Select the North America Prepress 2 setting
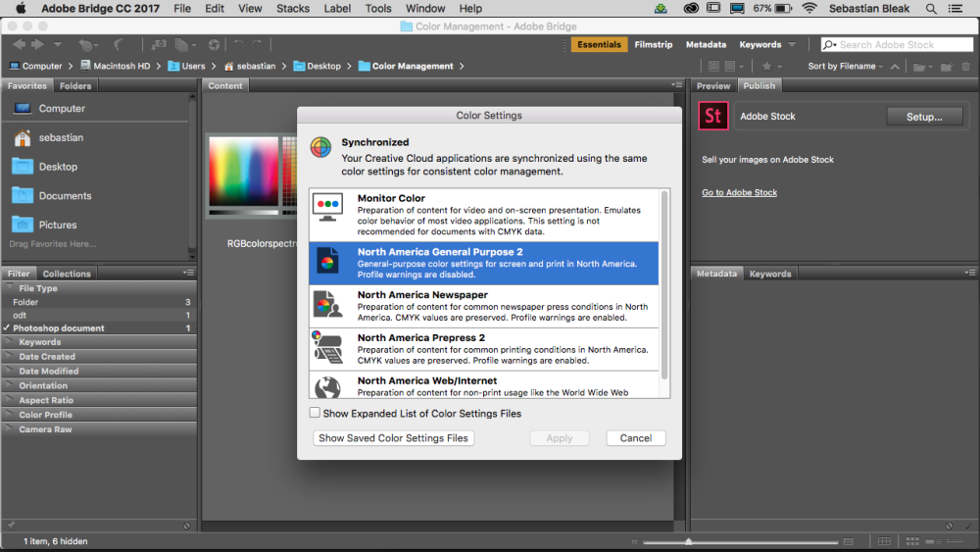 point(484,349)
